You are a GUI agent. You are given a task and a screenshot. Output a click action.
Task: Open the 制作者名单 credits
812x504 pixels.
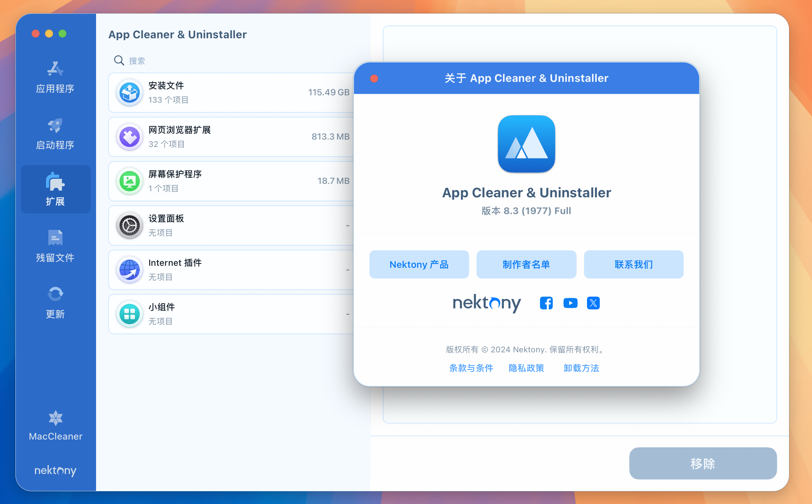[x=526, y=264]
